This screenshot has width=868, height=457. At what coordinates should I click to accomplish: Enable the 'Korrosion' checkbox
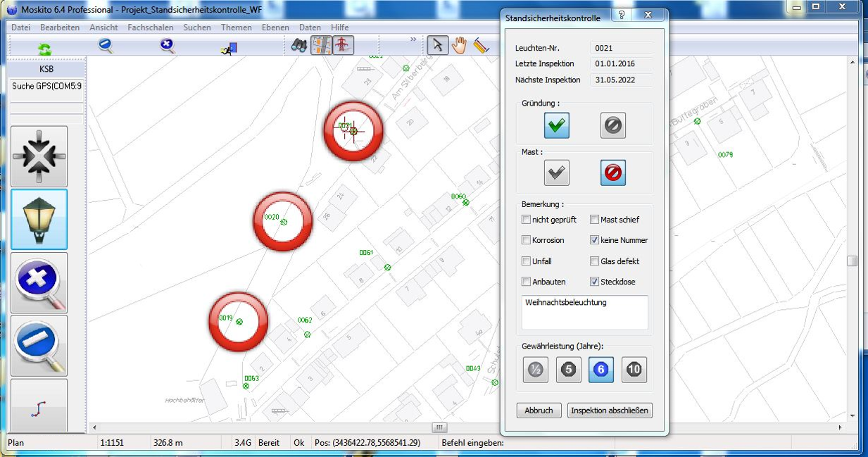coord(527,240)
